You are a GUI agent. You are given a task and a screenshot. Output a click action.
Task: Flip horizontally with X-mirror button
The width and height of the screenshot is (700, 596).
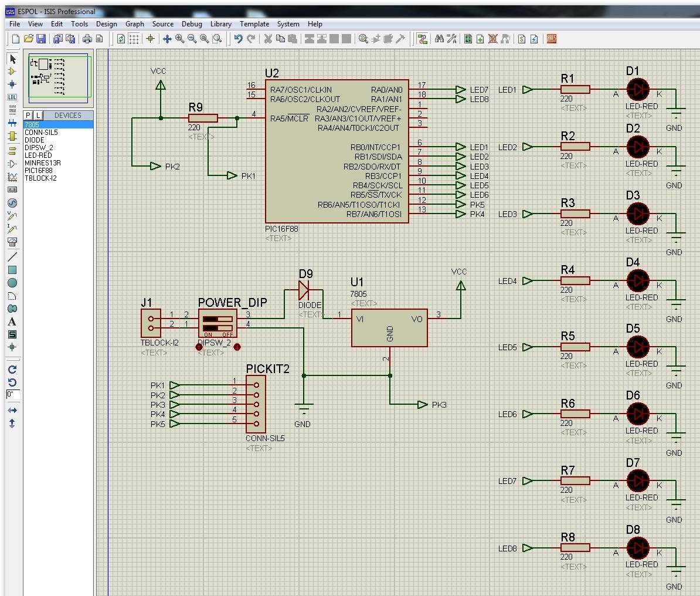(12, 410)
